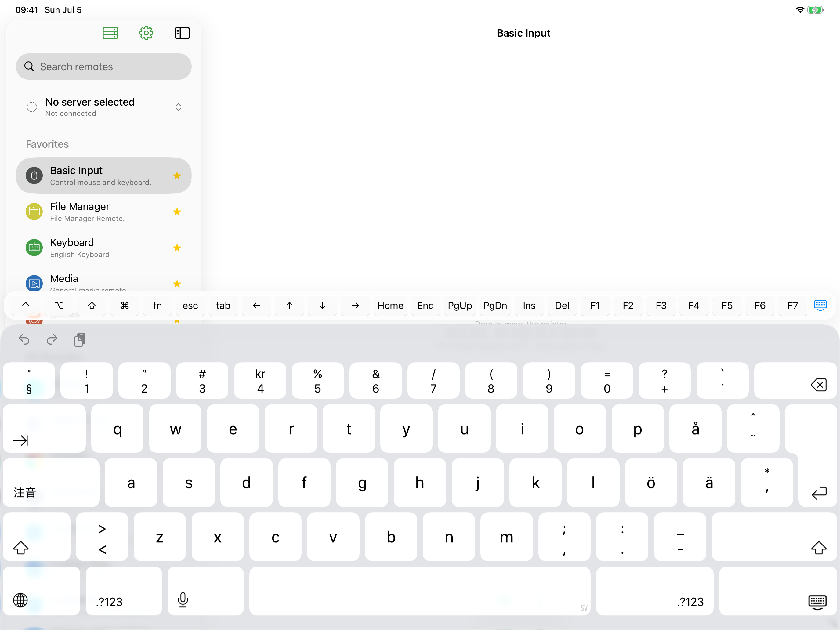Tap the left shift key
Screen dimensions: 840x630
coord(36,537)
